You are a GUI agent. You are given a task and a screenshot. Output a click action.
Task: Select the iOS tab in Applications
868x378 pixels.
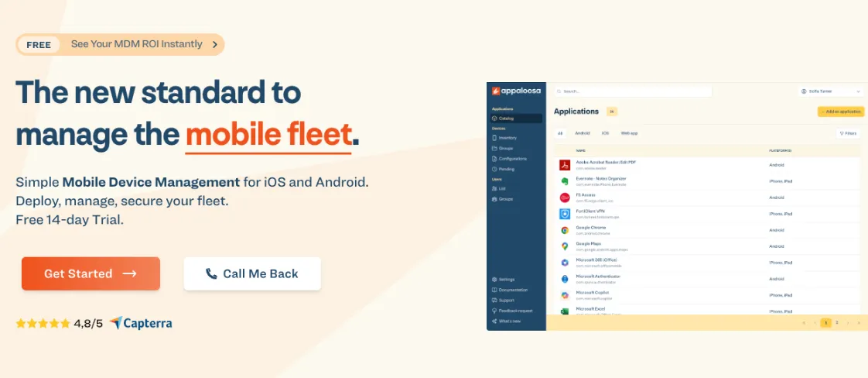[605, 133]
